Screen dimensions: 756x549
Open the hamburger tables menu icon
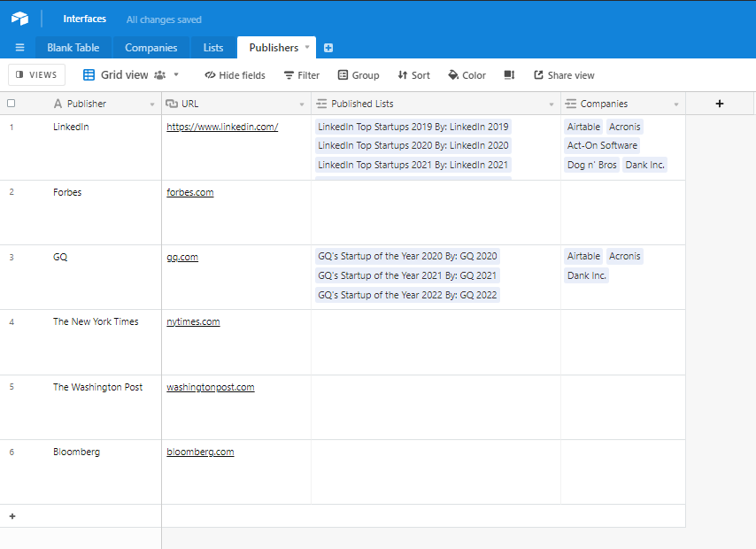click(x=19, y=47)
